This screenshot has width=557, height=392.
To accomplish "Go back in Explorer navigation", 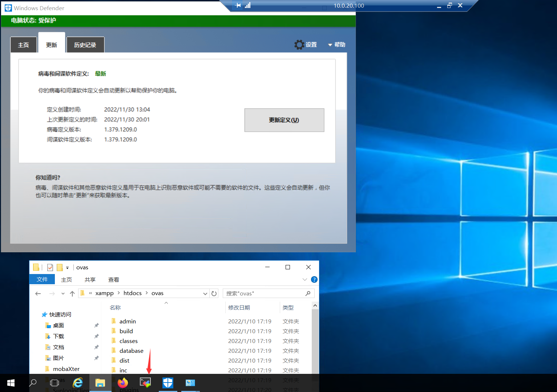I will coord(38,293).
